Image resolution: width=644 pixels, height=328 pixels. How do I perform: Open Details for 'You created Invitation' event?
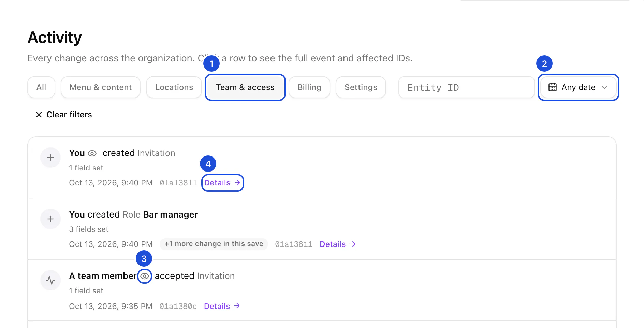[x=222, y=183]
